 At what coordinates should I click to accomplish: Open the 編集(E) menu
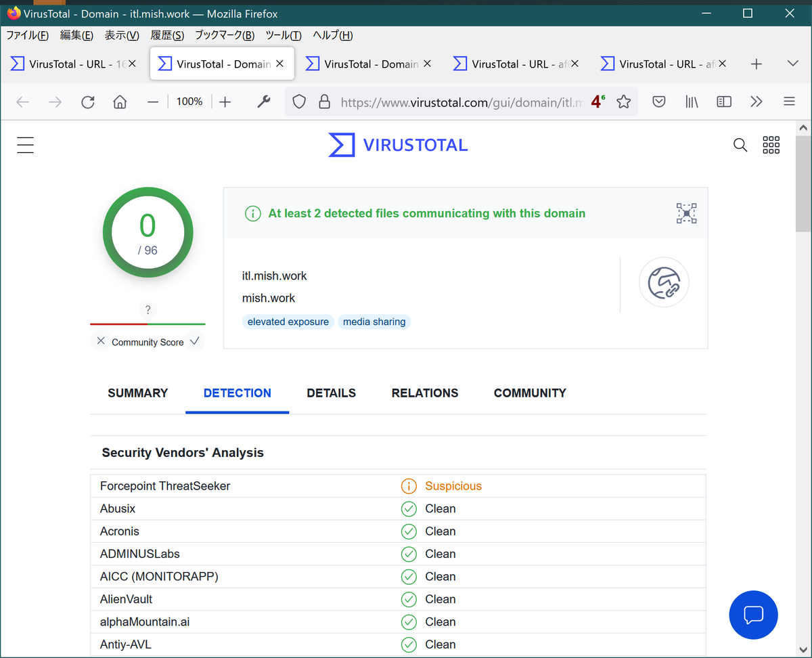[76, 35]
